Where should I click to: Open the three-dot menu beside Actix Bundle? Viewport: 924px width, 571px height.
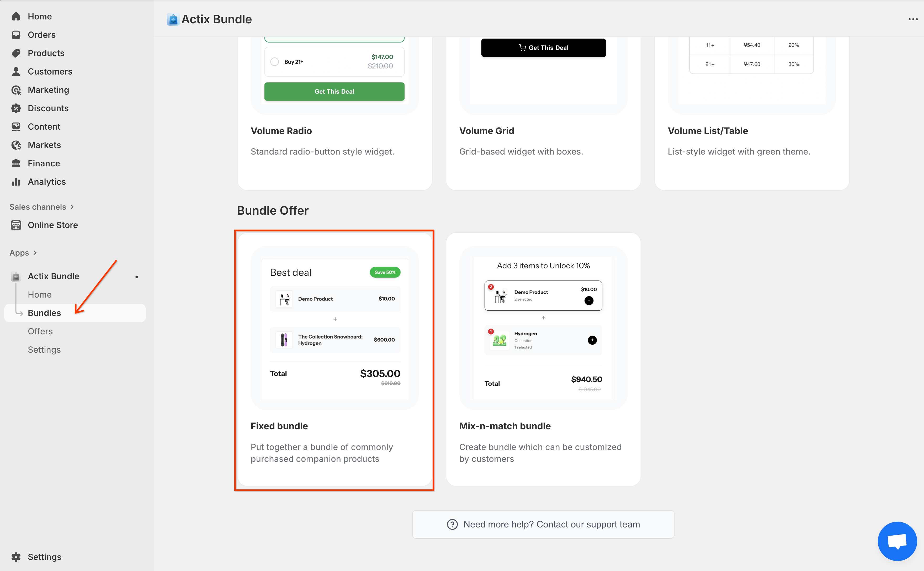click(x=913, y=19)
